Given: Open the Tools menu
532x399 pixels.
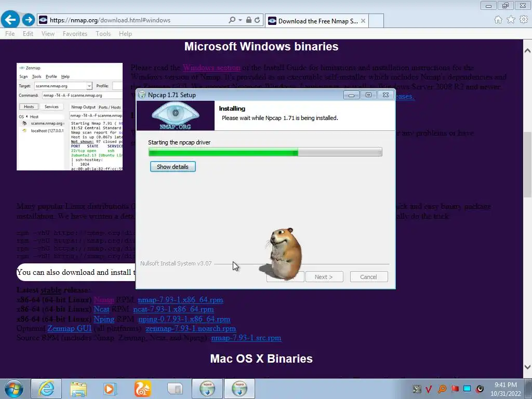Looking at the screenshot, I should tap(103, 34).
